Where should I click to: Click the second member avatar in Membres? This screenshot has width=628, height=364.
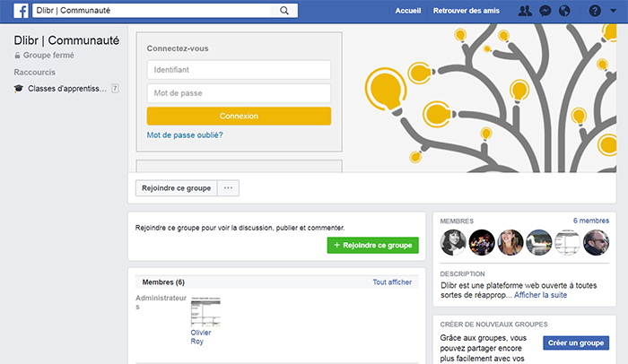pyautogui.click(x=482, y=242)
